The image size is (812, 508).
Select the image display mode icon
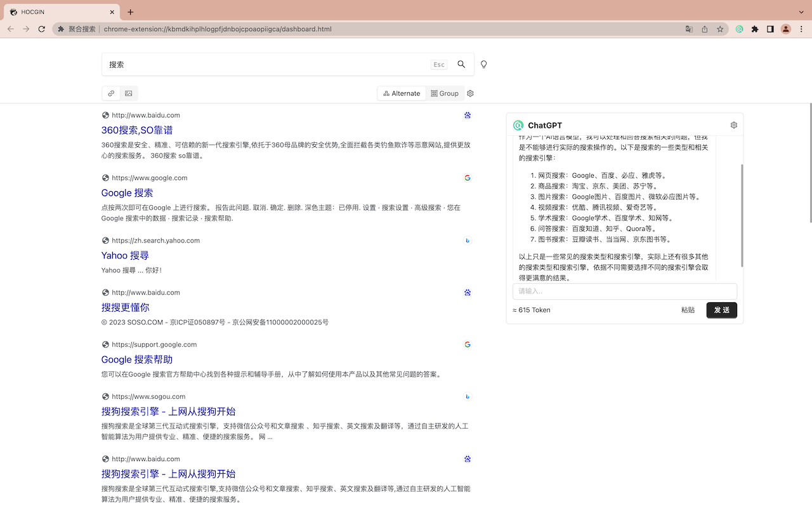(x=128, y=93)
